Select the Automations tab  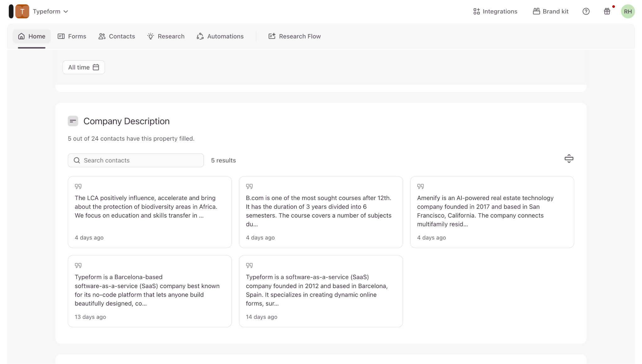(220, 36)
